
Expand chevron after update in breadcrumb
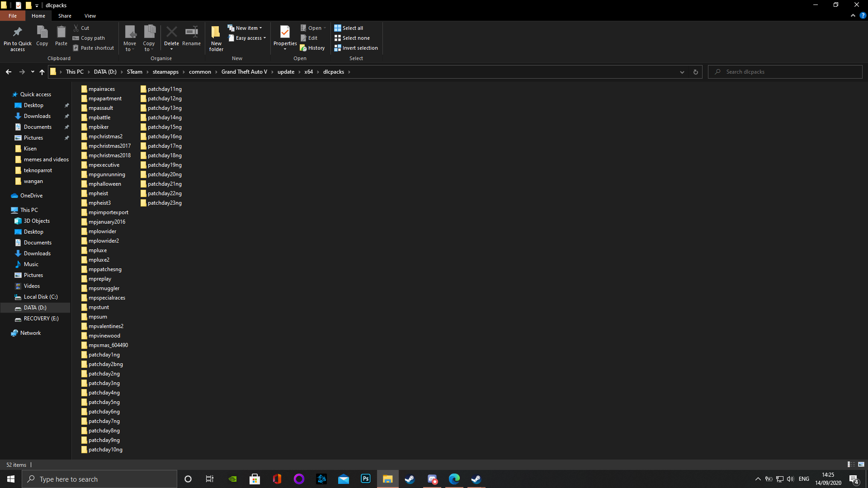click(x=299, y=72)
